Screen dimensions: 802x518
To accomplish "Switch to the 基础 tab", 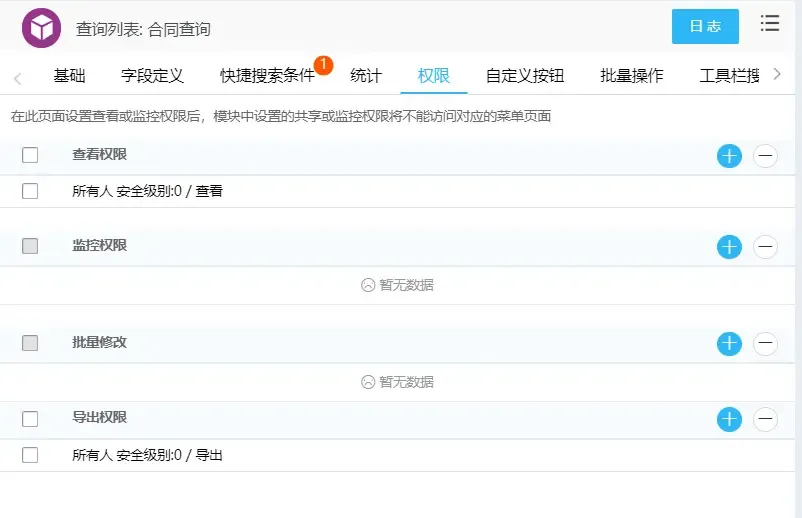I will coord(69,76).
